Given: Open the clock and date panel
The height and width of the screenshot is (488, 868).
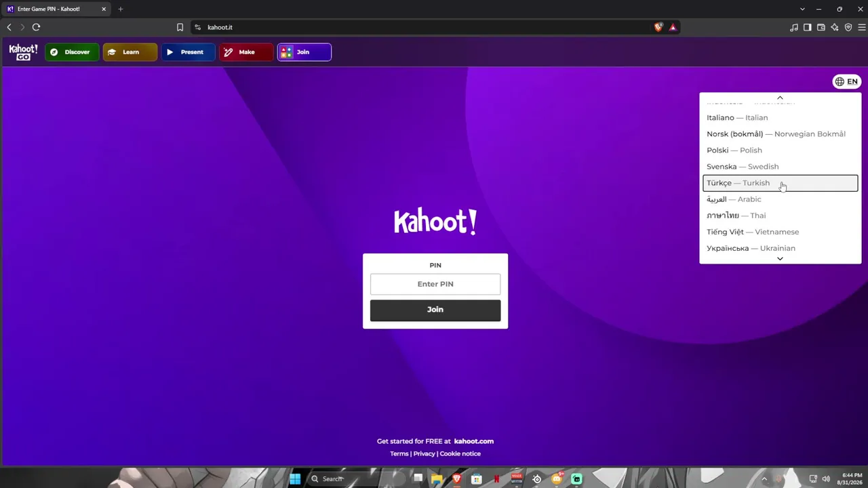Looking at the screenshot, I should tap(848, 479).
